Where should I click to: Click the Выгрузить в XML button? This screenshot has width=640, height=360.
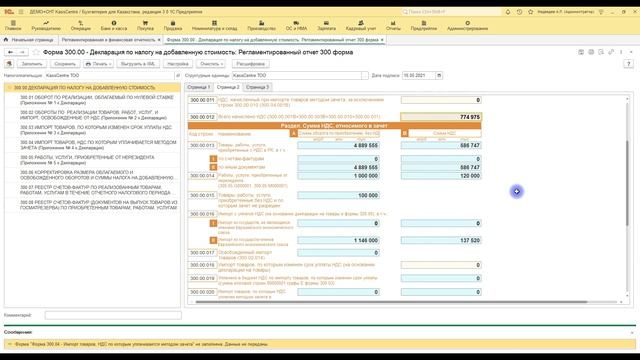(138, 64)
